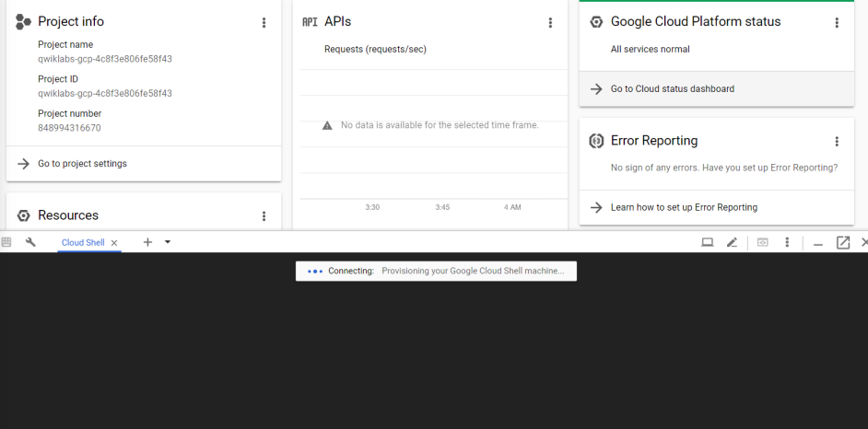Open APIs card options menu
The image size is (868, 429).
point(550,23)
